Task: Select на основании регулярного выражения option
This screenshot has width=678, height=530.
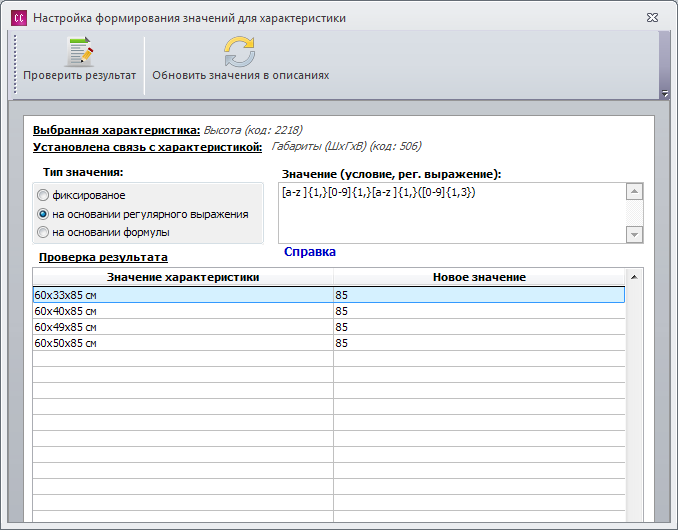Action: coord(43,214)
